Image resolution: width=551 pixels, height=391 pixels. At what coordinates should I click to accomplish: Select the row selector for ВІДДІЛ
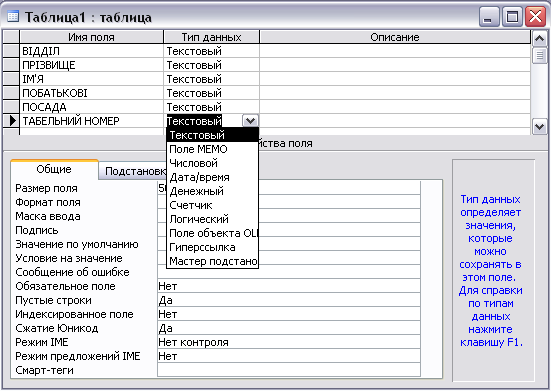click(11, 51)
